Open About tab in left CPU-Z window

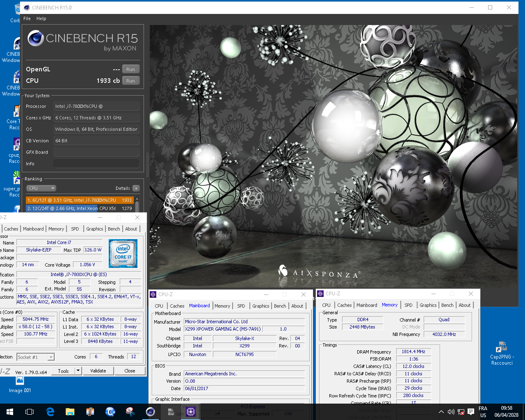131,229
